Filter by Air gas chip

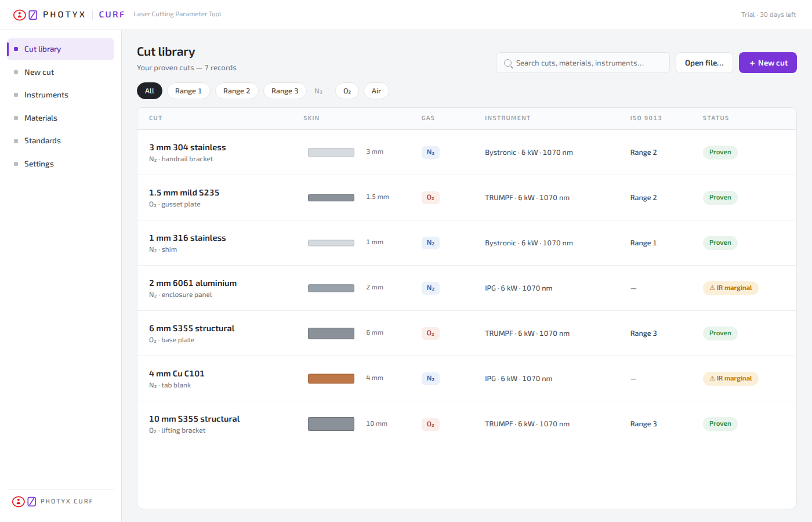point(376,91)
